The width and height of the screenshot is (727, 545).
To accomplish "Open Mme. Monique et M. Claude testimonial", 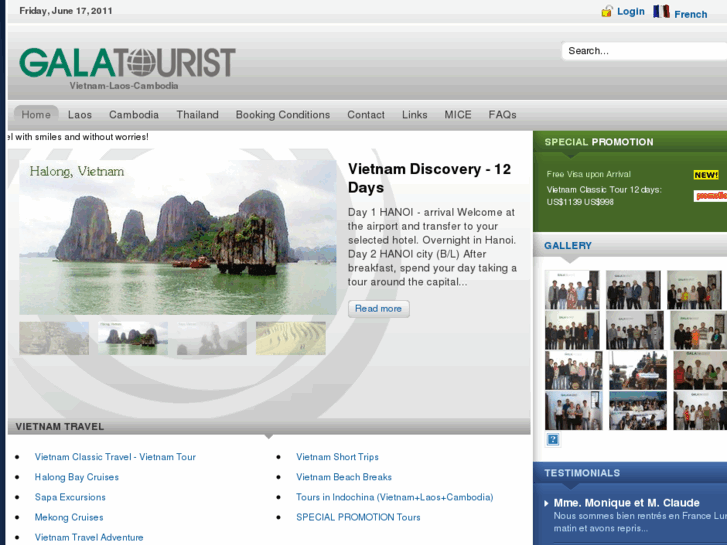I will tap(626, 503).
